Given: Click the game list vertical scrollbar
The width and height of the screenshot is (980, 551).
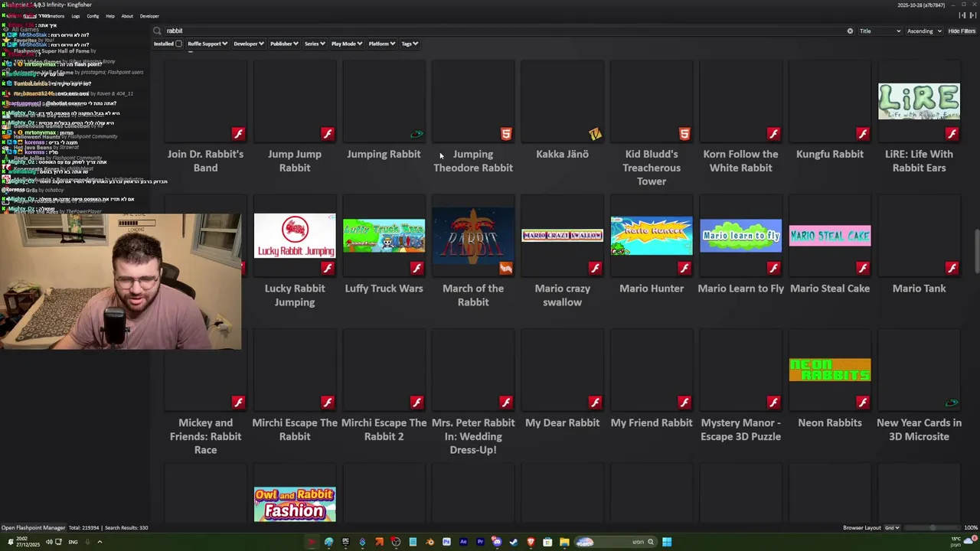Looking at the screenshot, I should [x=976, y=251].
